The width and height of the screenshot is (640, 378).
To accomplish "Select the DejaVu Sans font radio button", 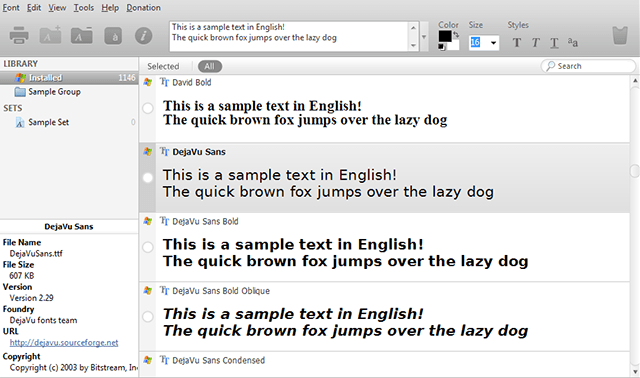I will point(148,178).
